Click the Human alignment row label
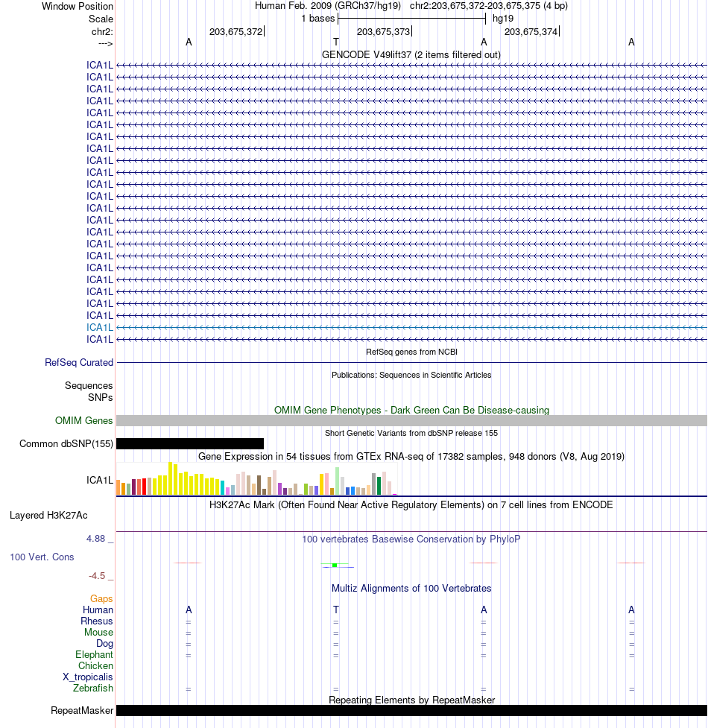708x728 pixels. 98,610
